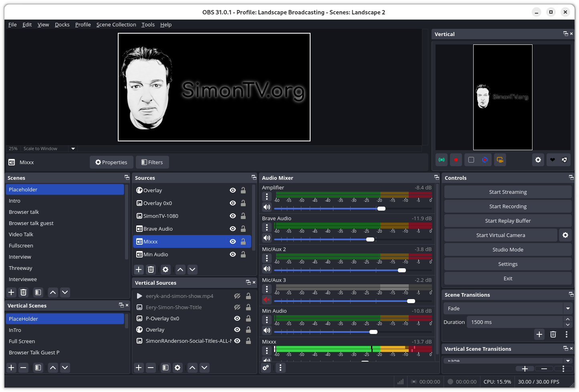Click the replay buffer icon in Vertical dock

pos(485,160)
